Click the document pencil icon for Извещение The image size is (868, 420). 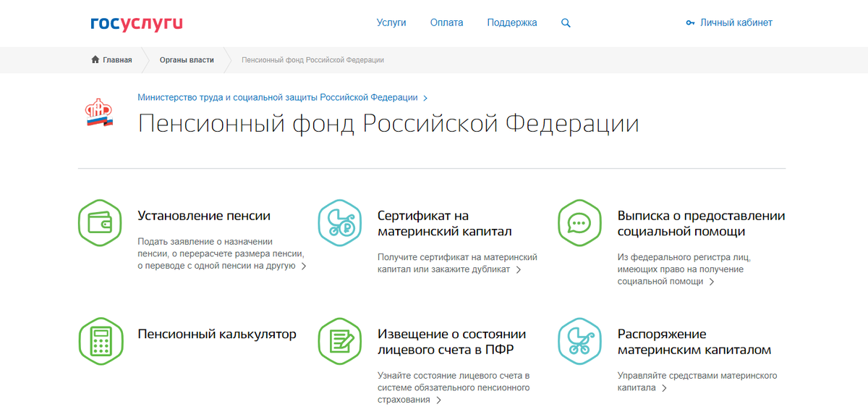340,341
